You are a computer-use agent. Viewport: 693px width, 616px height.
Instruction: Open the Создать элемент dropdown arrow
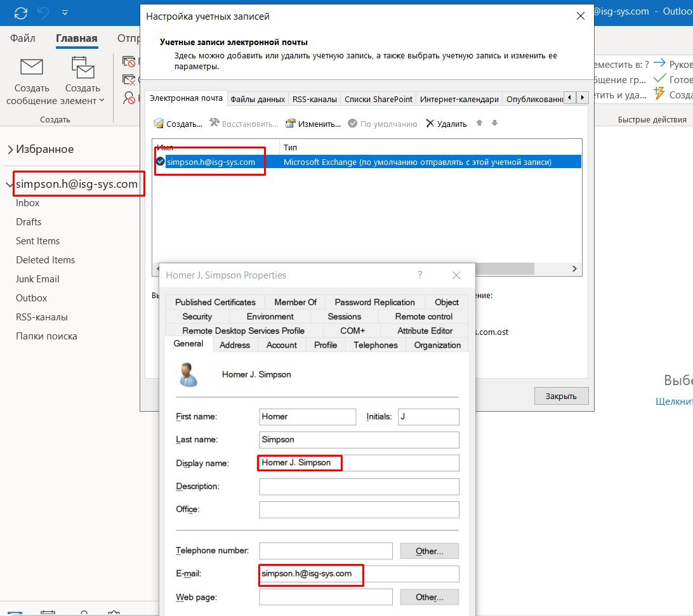point(102,100)
